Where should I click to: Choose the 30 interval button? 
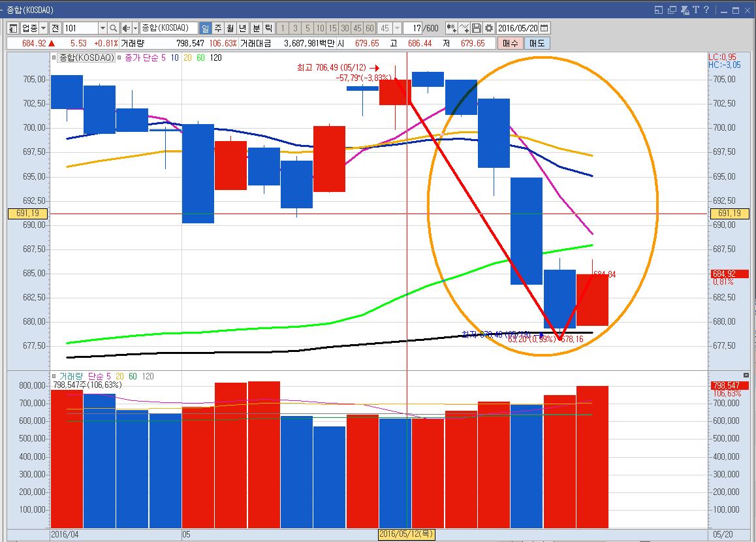(345, 28)
